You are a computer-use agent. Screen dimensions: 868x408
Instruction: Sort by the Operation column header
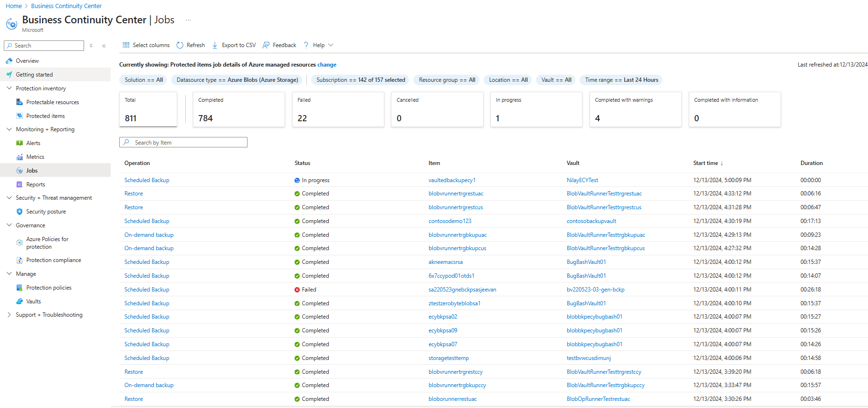pos(137,163)
